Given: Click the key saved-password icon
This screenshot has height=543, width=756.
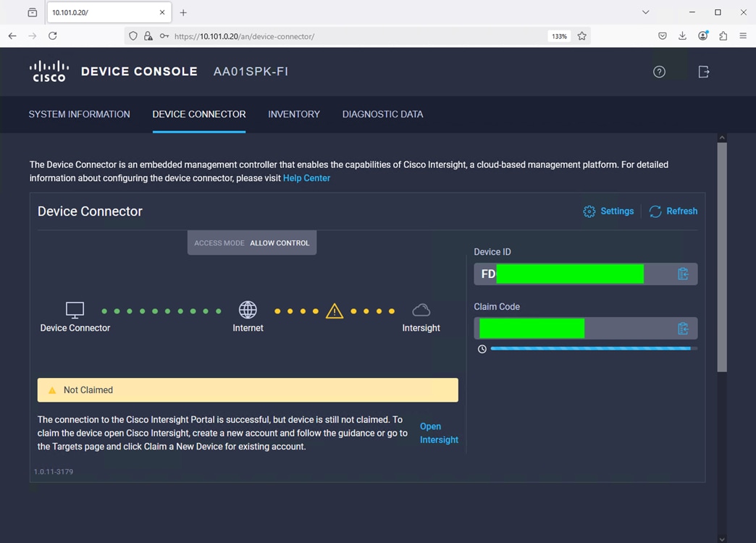Looking at the screenshot, I should point(164,36).
